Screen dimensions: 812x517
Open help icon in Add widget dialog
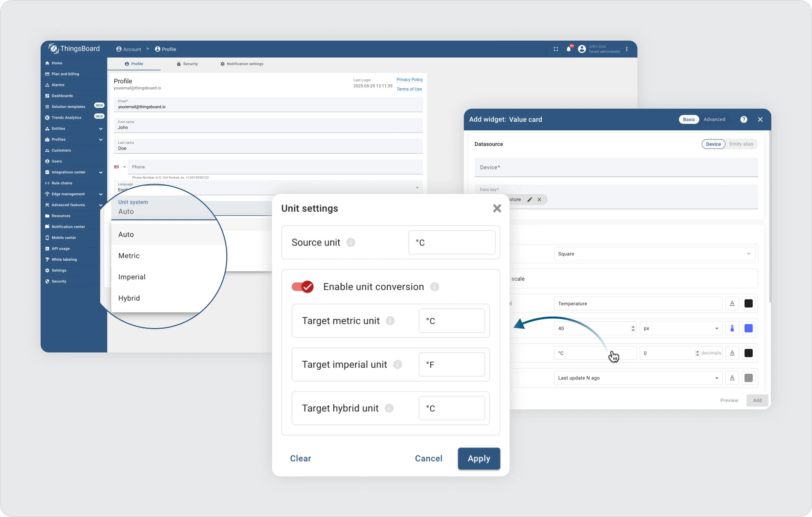[x=744, y=120]
